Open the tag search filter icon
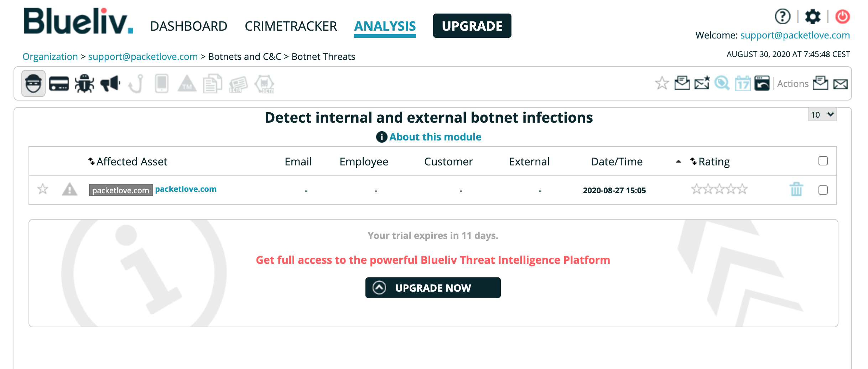This screenshot has height=369, width=868. [x=722, y=84]
